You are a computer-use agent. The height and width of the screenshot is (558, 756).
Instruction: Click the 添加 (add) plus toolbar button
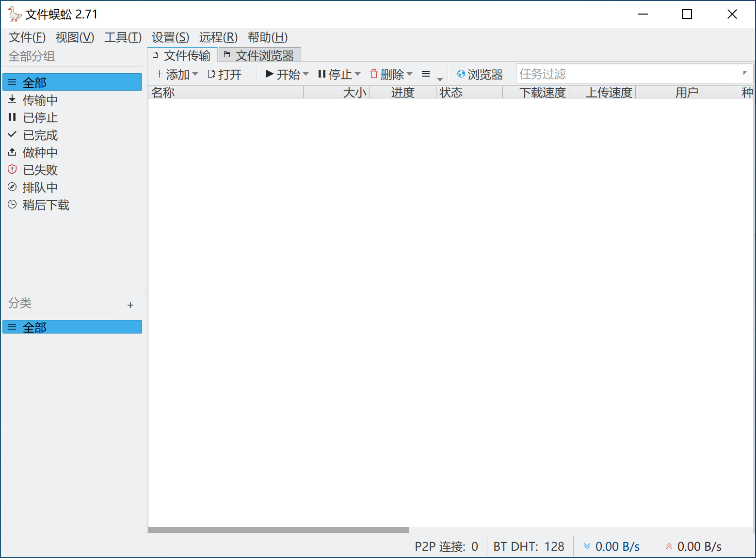(x=172, y=74)
